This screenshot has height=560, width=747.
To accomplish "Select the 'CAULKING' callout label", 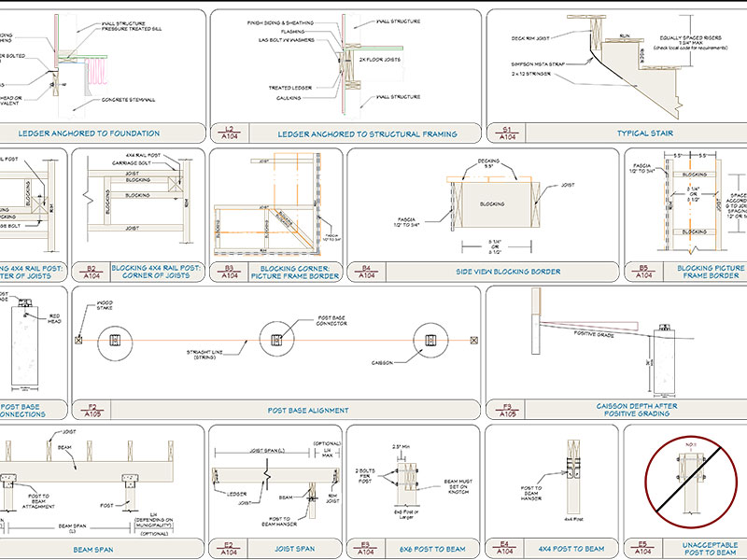I will (289, 98).
